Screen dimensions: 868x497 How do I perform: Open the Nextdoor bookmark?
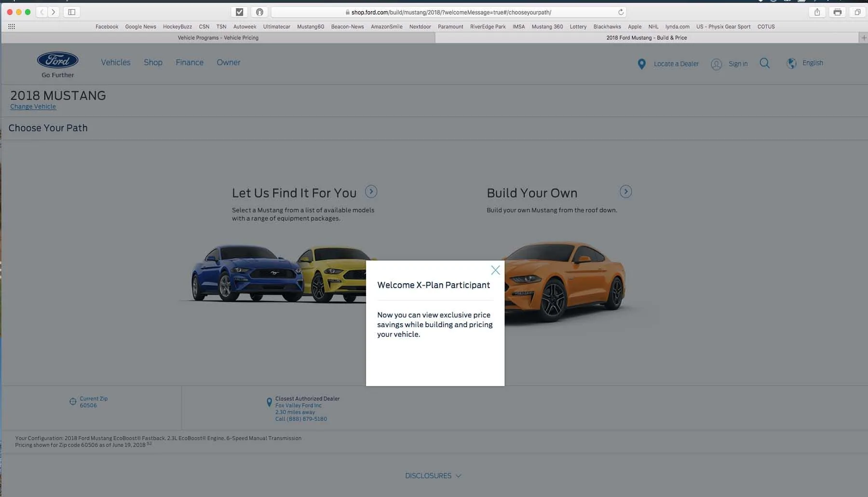tap(420, 27)
